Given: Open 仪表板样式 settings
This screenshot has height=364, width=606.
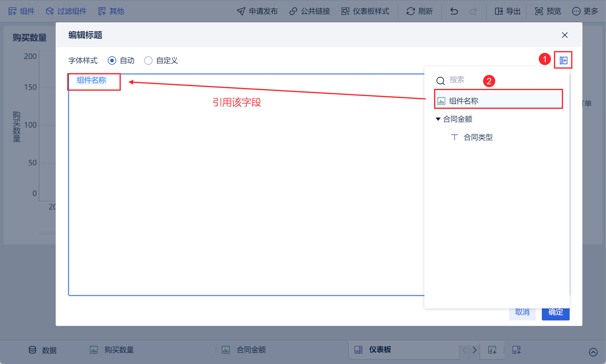Looking at the screenshot, I should (365, 11).
